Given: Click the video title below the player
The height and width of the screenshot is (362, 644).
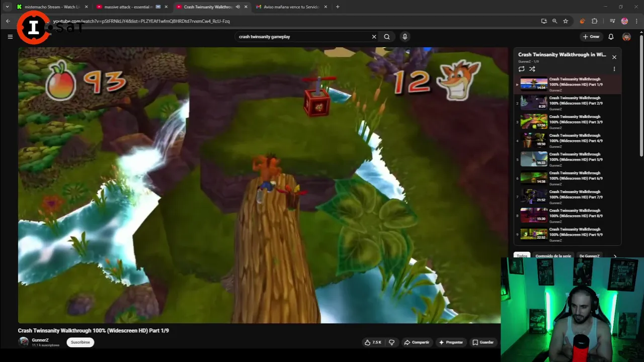Looking at the screenshot, I should (94, 330).
